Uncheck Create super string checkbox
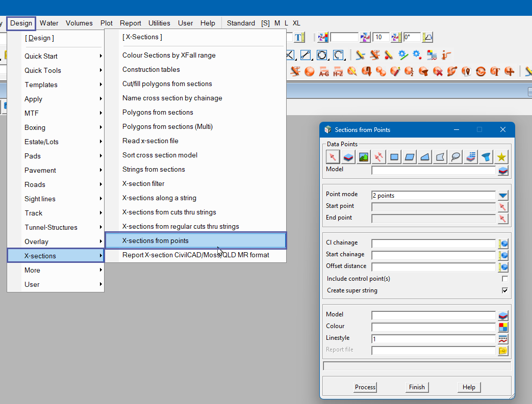This screenshot has height=404, width=532. pyautogui.click(x=505, y=290)
